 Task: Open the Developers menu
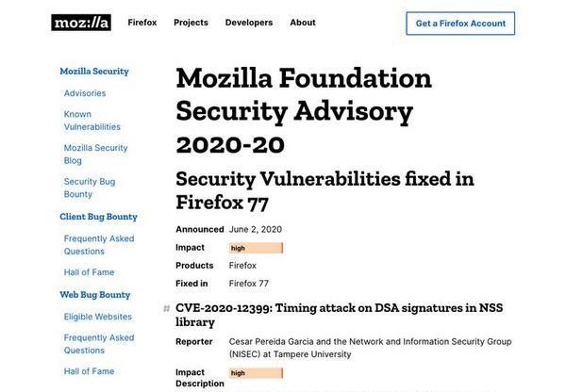pos(249,23)
